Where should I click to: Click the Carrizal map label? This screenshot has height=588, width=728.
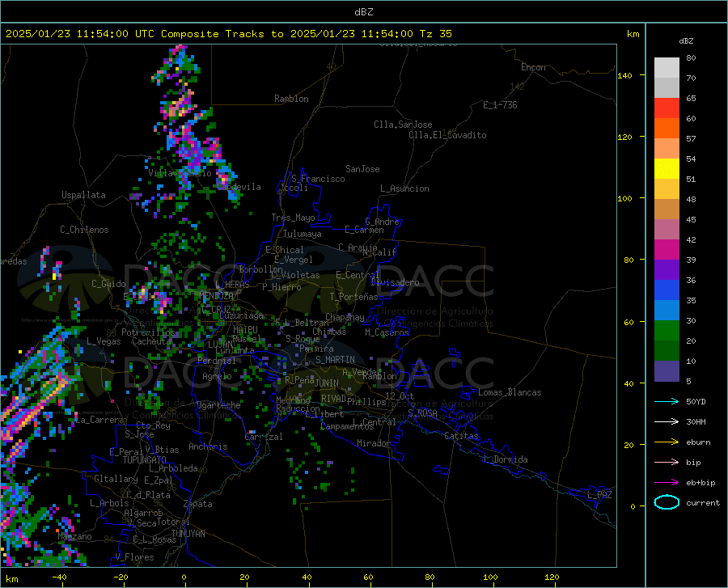tap(263, 437)
